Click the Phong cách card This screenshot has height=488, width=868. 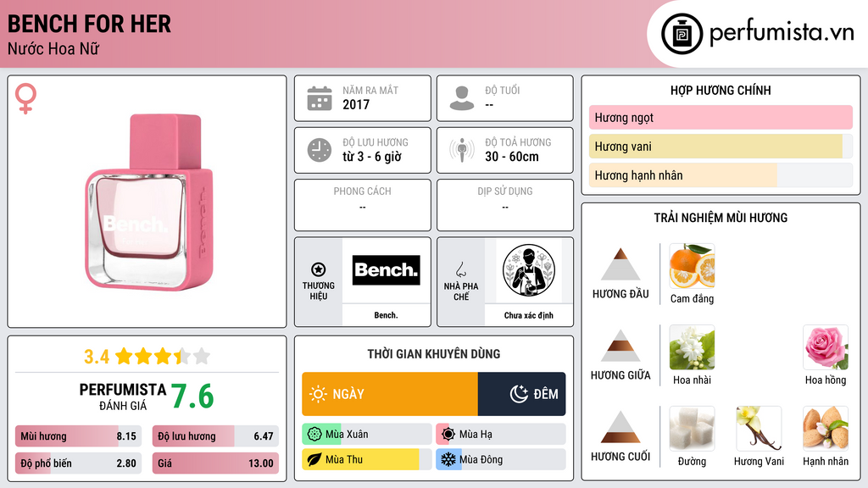coord(363,205)
